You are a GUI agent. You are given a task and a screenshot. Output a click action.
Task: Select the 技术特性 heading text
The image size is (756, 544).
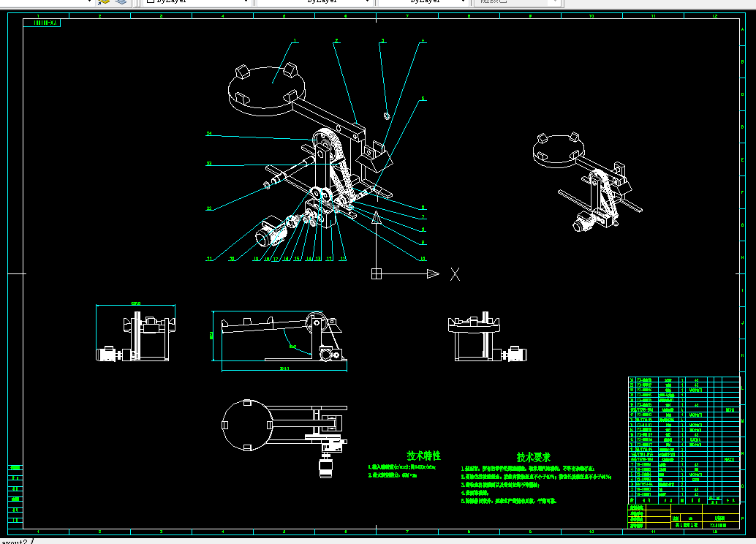click(424, 456)
